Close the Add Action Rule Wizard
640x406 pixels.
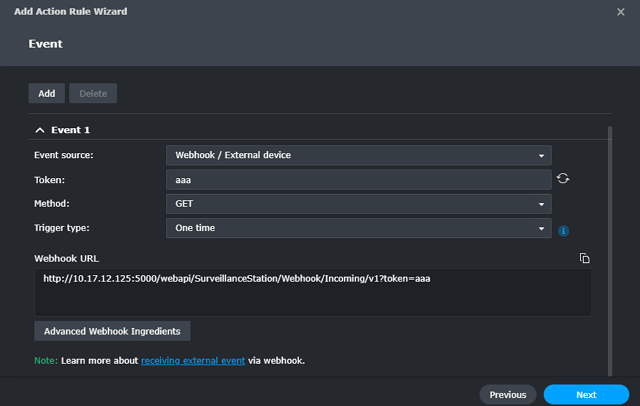coord(620,12)
